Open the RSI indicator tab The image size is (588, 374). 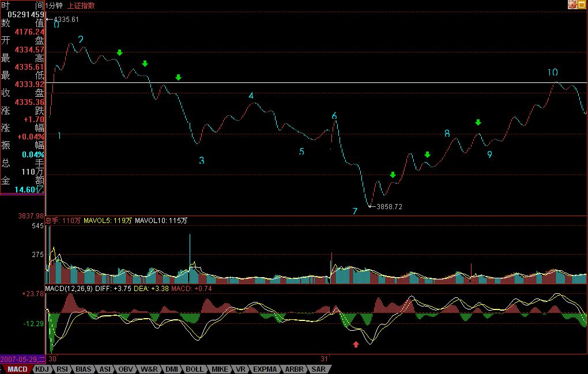click(62, 369)
